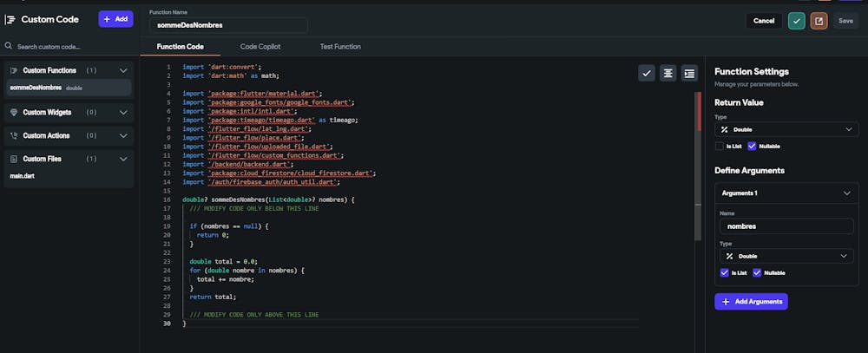Open the Test Function tab

(340, 46)
